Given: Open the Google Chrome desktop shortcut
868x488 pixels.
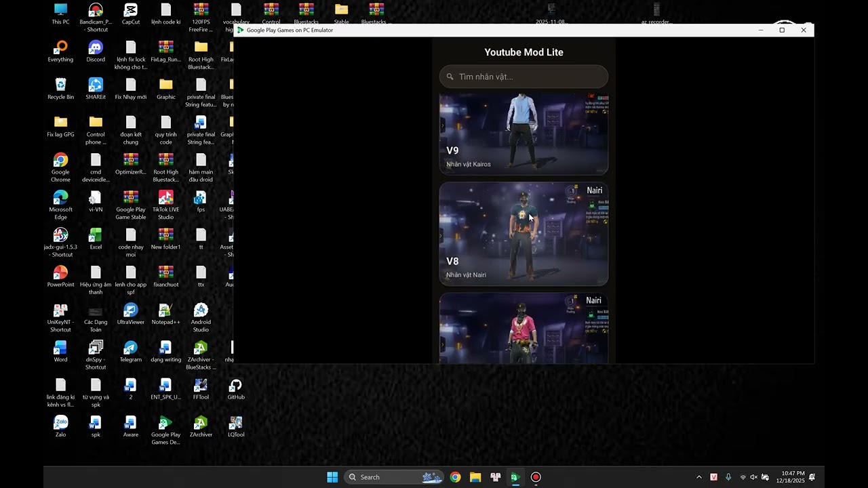Looking at the screenshot, I should pyautogui.click(x=60, y=167).
